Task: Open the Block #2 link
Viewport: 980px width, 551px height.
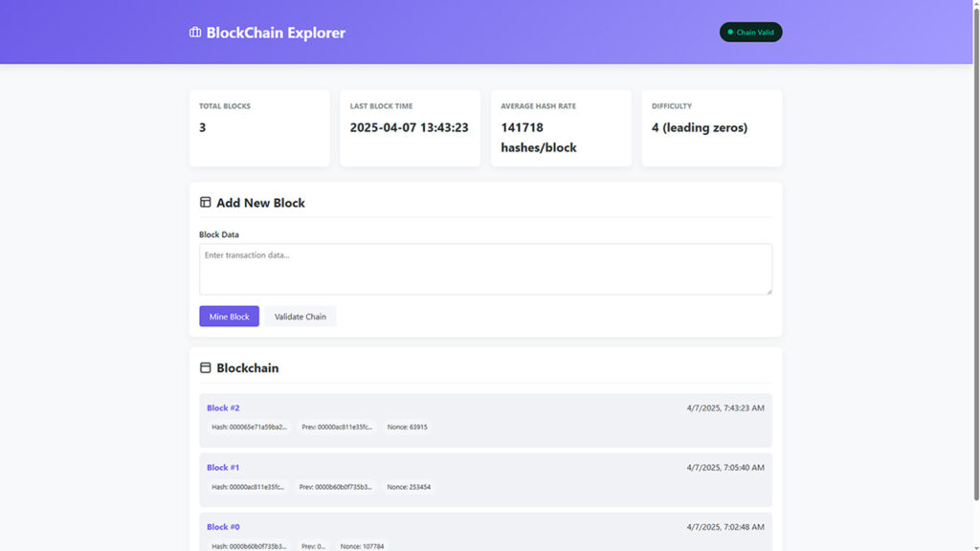Action: tap(223, 408)
